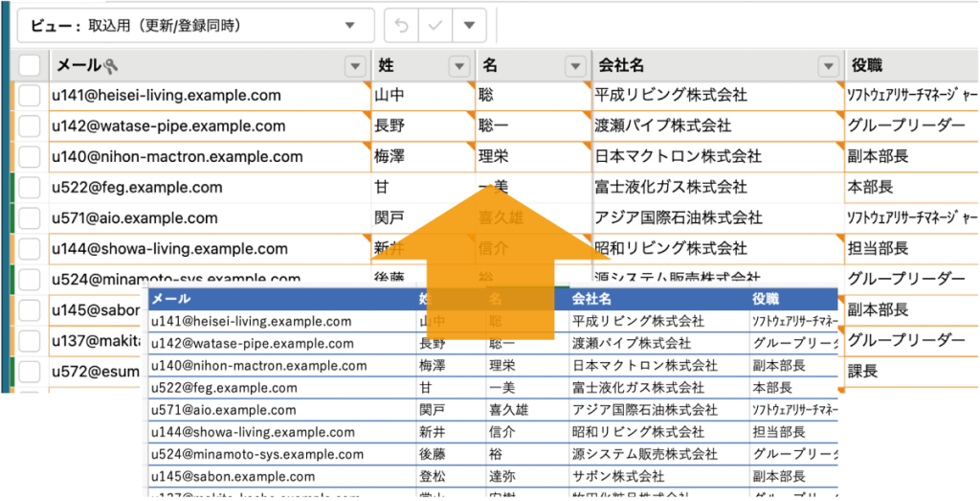Click the 会社名 column header label in grid
This screenshot has width=980, height=501.
(622, 65)
